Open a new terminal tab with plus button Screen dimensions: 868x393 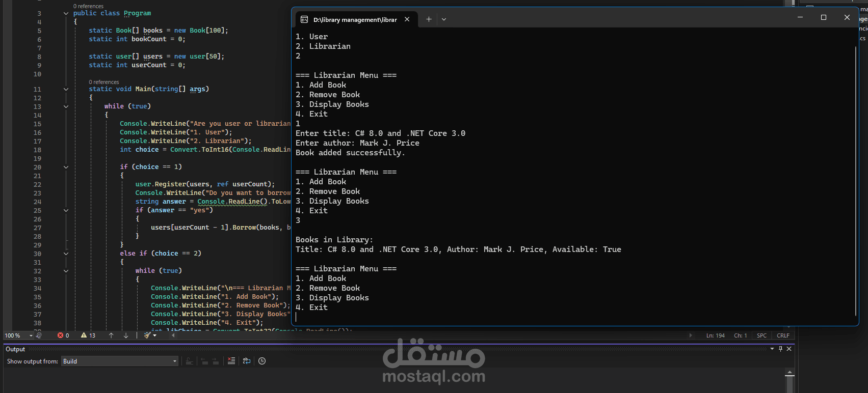point(429,19)
